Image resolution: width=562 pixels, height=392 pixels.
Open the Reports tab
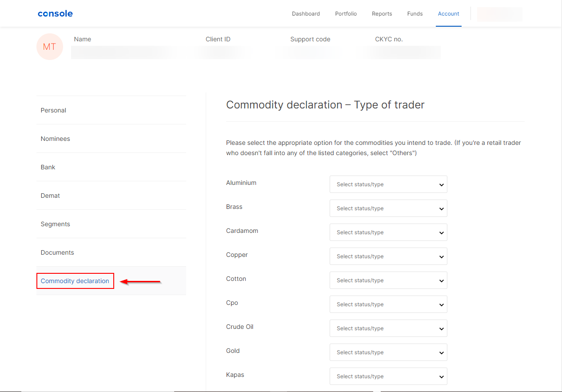[x=382, y=14]
